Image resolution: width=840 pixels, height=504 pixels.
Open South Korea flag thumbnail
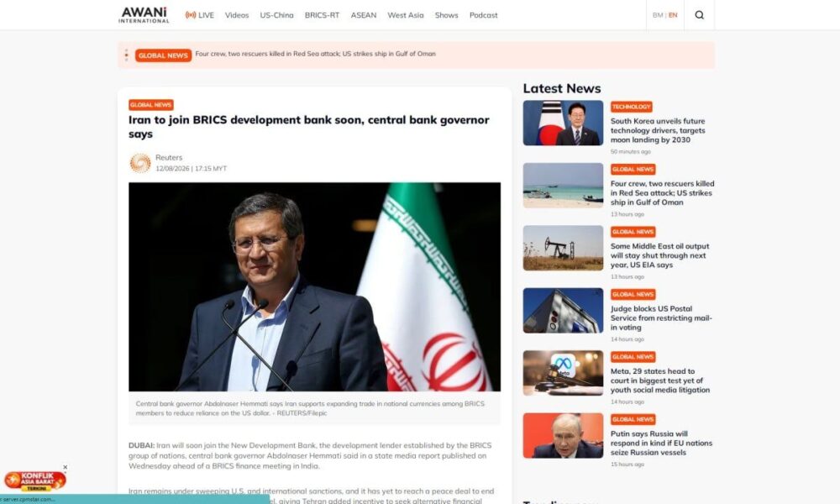[x=563, y=123]
